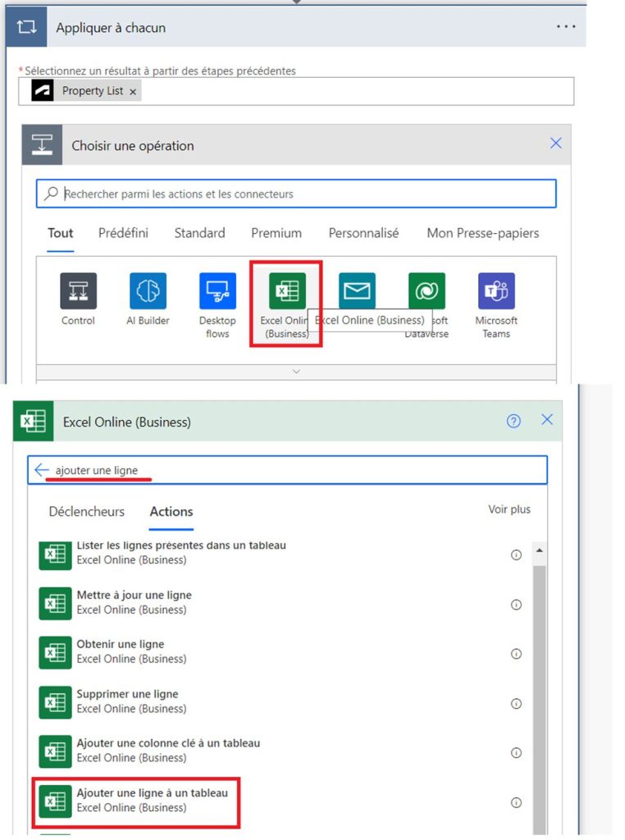Click the Property List token
The height and width of the screenshot is (840, 625).
tap(85, 90)
